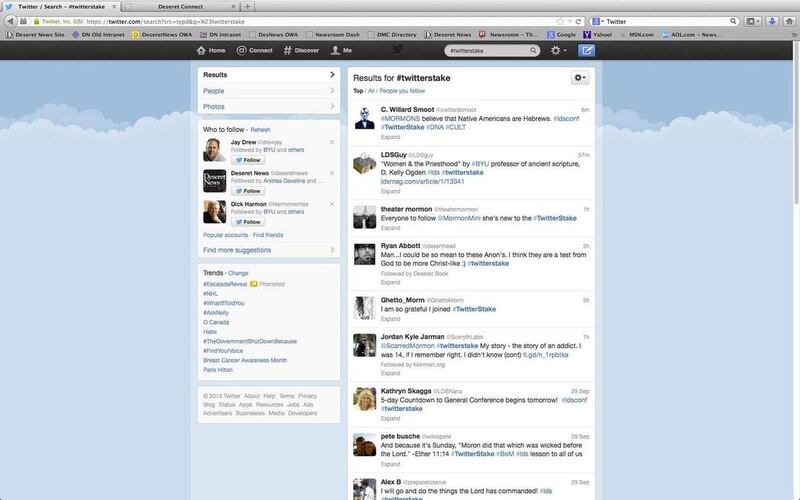
Task: Click C. Willard Smoot's profile avatar
Action: pos(365,119)
